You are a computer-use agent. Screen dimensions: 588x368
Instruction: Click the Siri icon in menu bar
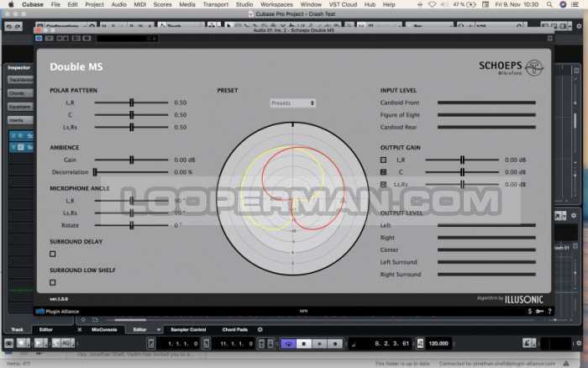(x=563, y=4)
